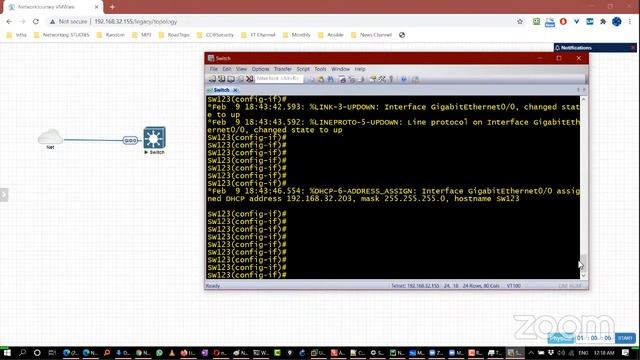This screenshot has height=360, width=640.
Task: Click into the Enter host input field
Action: pos(279,78)
